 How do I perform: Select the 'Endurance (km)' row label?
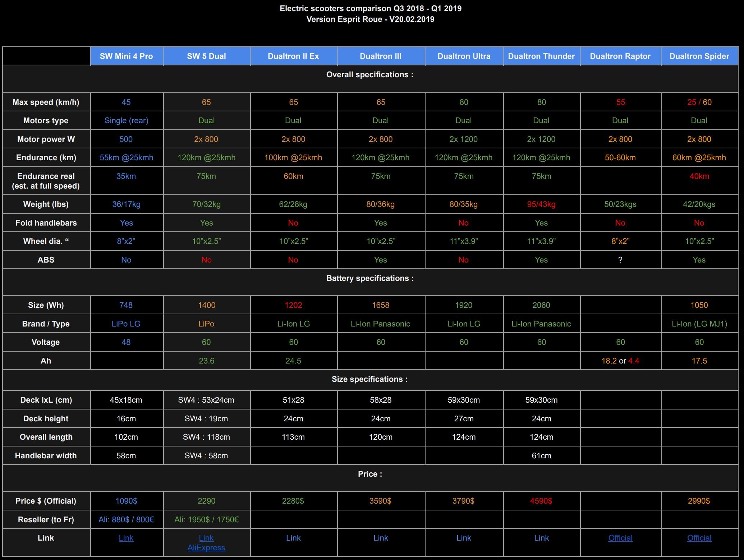click(46, 158)
